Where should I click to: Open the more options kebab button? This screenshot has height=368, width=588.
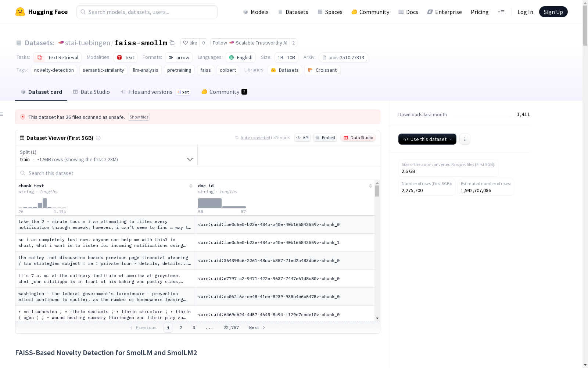click(x=465, y=139)
